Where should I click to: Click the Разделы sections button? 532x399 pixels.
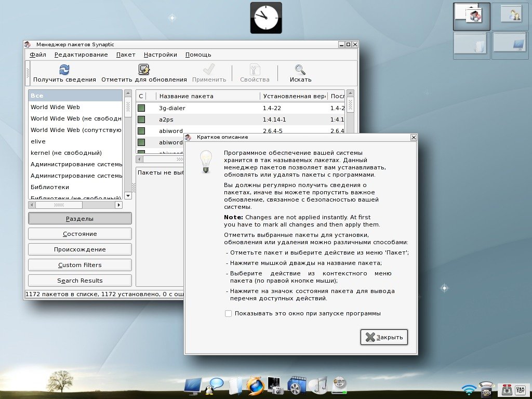click(x=79, y=219)
